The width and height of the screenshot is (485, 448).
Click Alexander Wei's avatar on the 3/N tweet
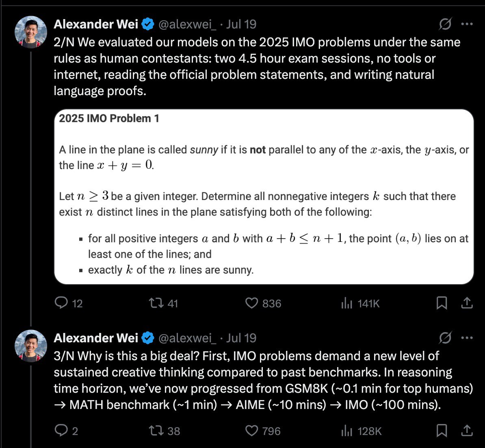coord(31,346)
